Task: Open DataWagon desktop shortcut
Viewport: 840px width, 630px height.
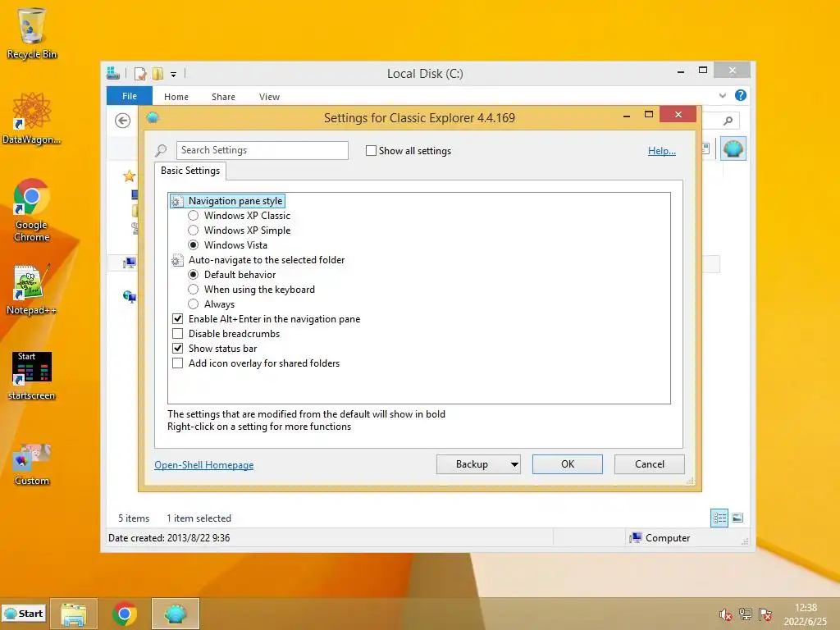Action: 32,118
